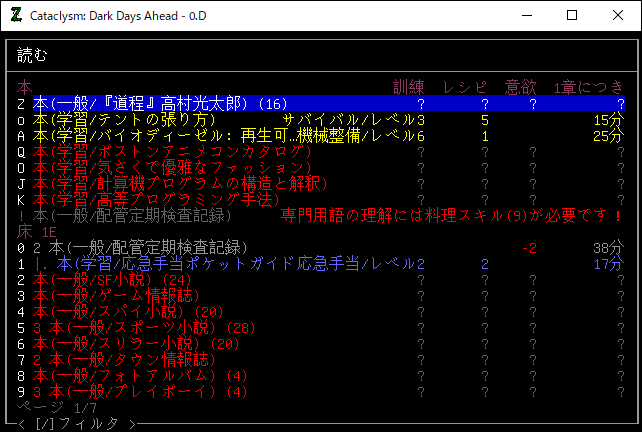642x432 pixels.
Task: Select the フォトアルバム (4) entry
Action: tap(140, 376)
